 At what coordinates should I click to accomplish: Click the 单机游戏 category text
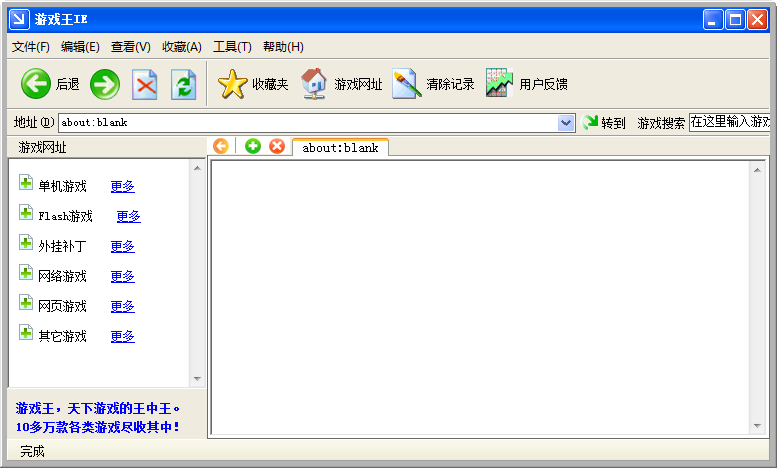point(62,186)
